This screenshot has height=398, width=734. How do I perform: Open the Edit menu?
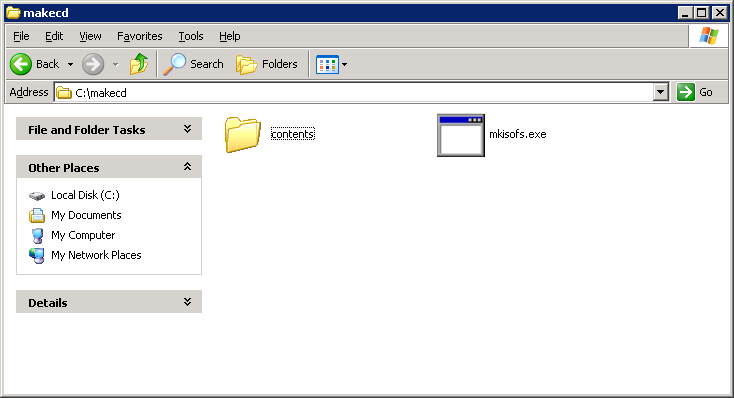click(54, 36)
